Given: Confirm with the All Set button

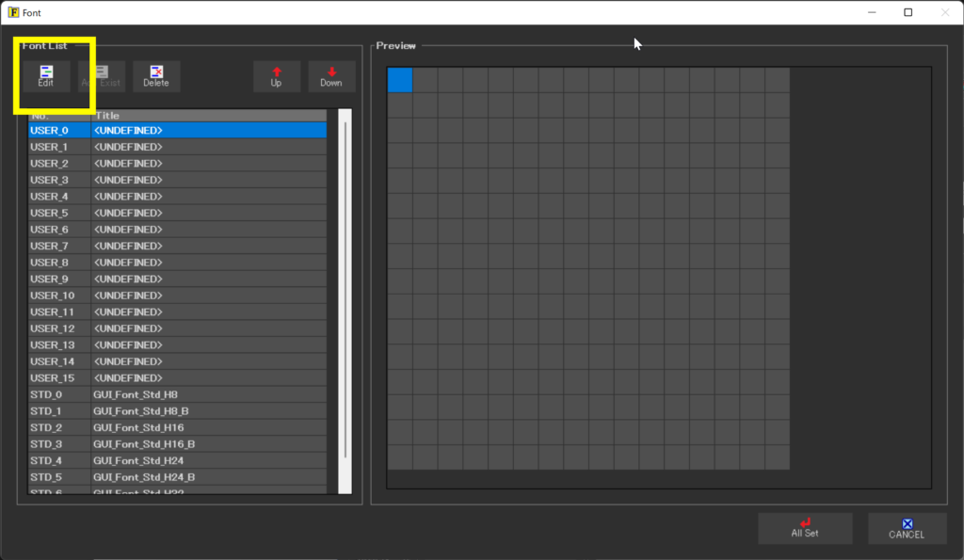Looking at the screenshot, I should (x=805, y=528).
